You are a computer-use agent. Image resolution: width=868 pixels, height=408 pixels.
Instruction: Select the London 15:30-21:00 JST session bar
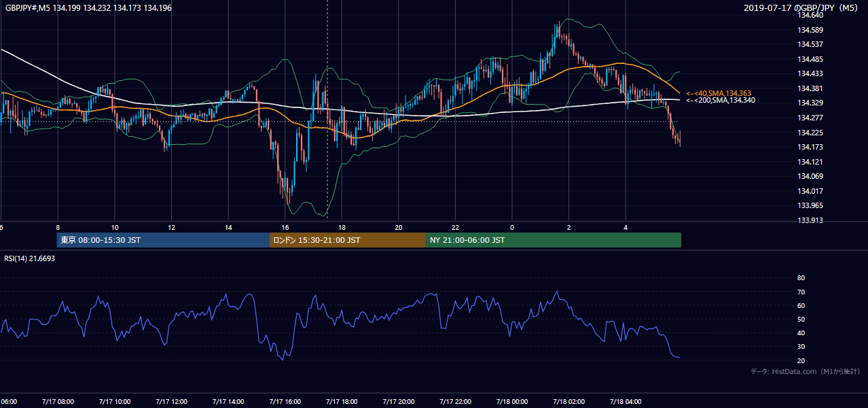(347, 240)
